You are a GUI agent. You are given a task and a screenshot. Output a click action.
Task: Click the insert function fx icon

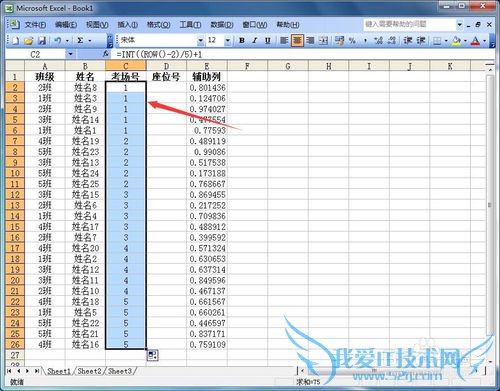[x=106, y=54]
